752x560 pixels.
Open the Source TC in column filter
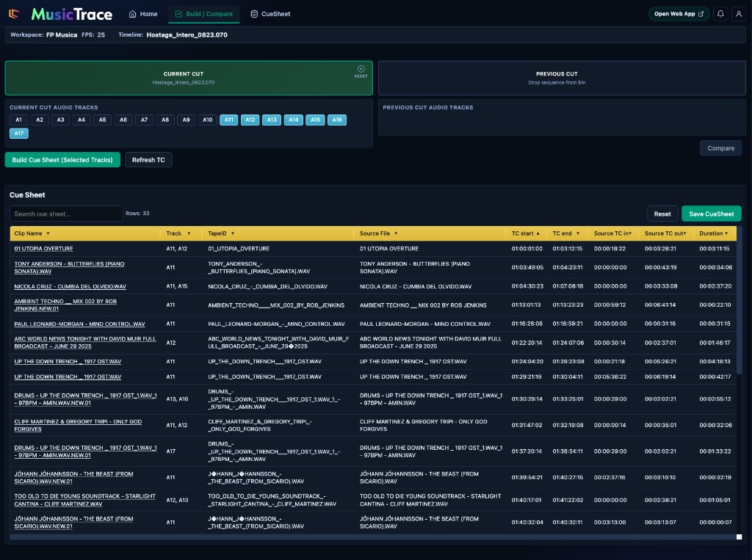point(629,233)
